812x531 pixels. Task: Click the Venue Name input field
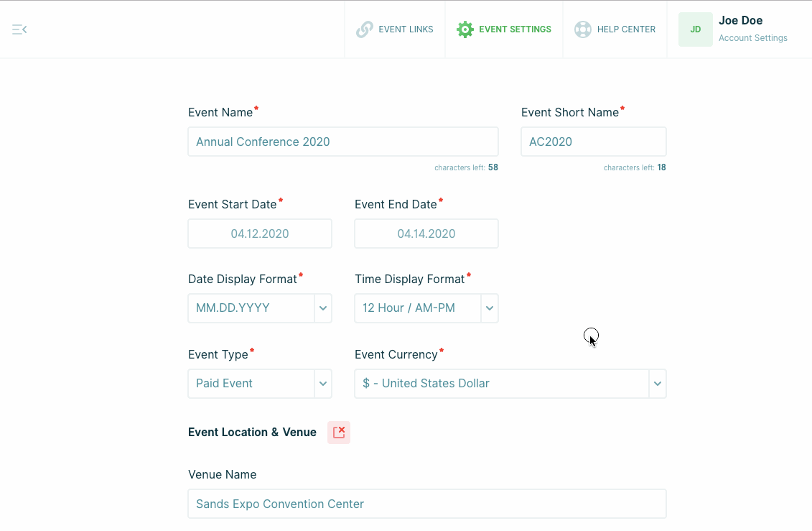427,504
